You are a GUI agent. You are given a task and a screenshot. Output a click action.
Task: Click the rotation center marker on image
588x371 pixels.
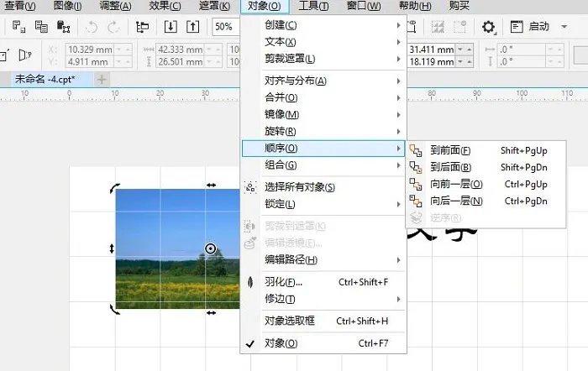(x=211, y=248)
